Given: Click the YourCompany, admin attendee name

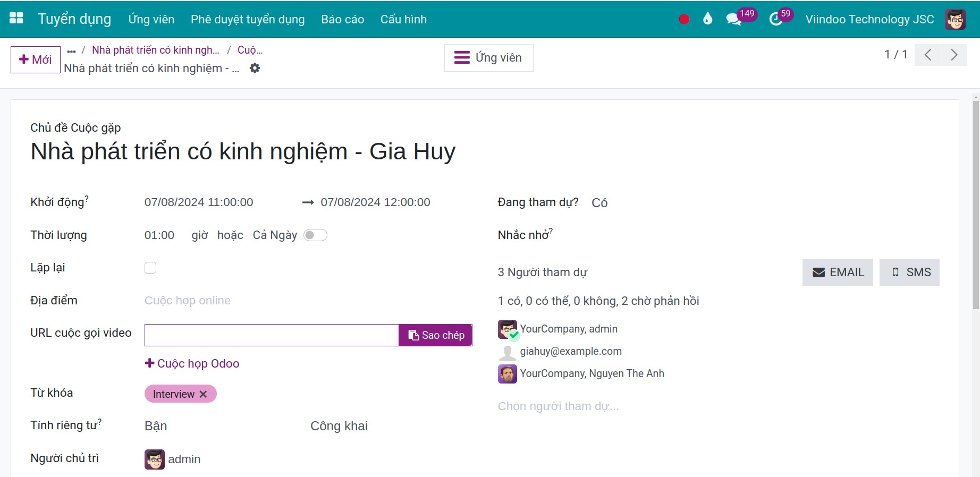Looking at the screenshot, I should pos(569,329).
